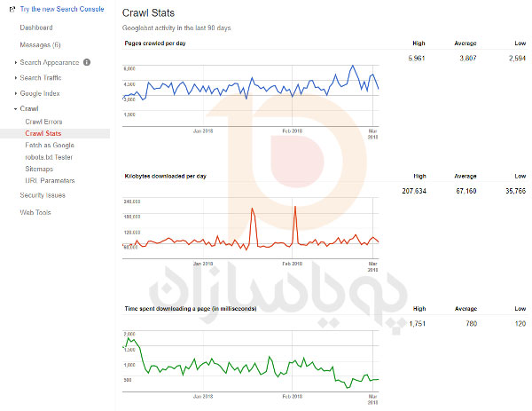Select Crawl Stats in the sidebar
This screenshot has height=411, width=532.
pos(43,133)
